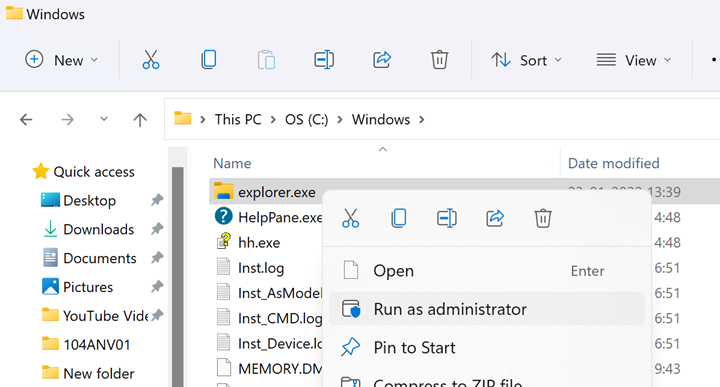Screen dimensions: 720x387
Task: Click the explorer.exe folder icon
Action: point(224,191)
